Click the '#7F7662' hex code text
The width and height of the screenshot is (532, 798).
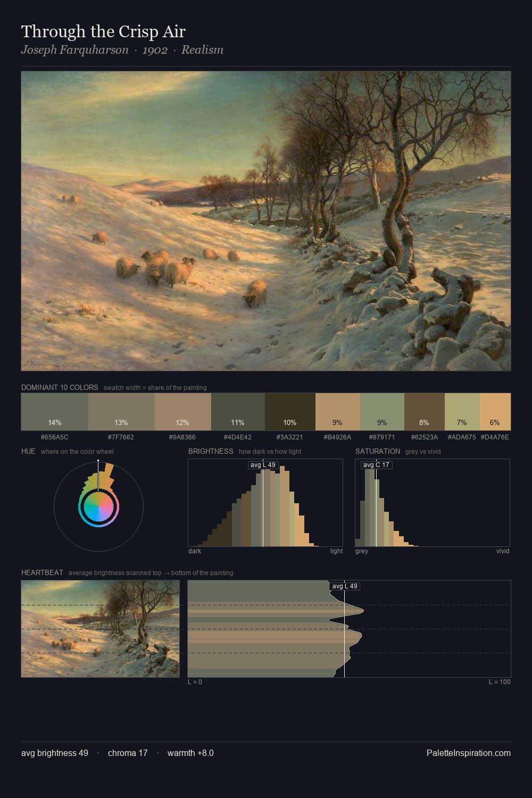121,437
